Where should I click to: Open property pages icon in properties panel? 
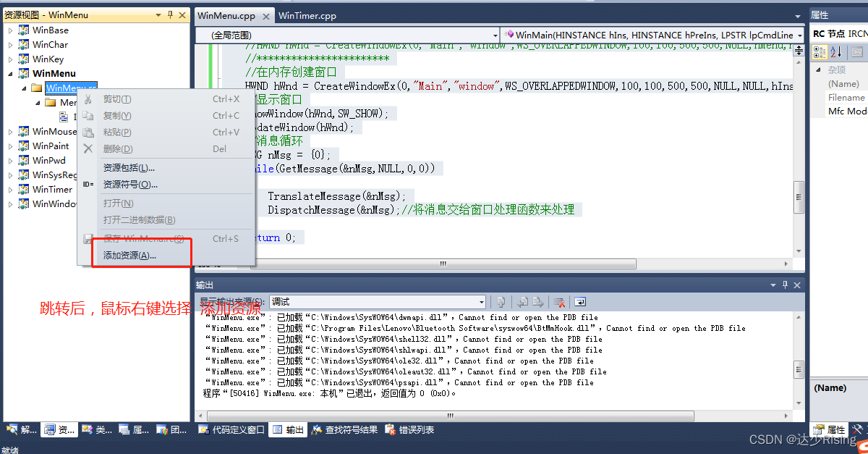coord(856,51)
